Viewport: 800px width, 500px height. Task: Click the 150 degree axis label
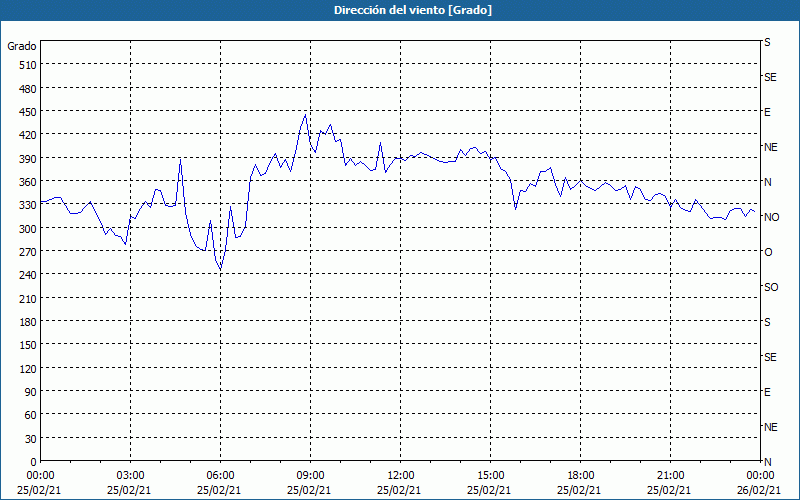pos(28,345)
